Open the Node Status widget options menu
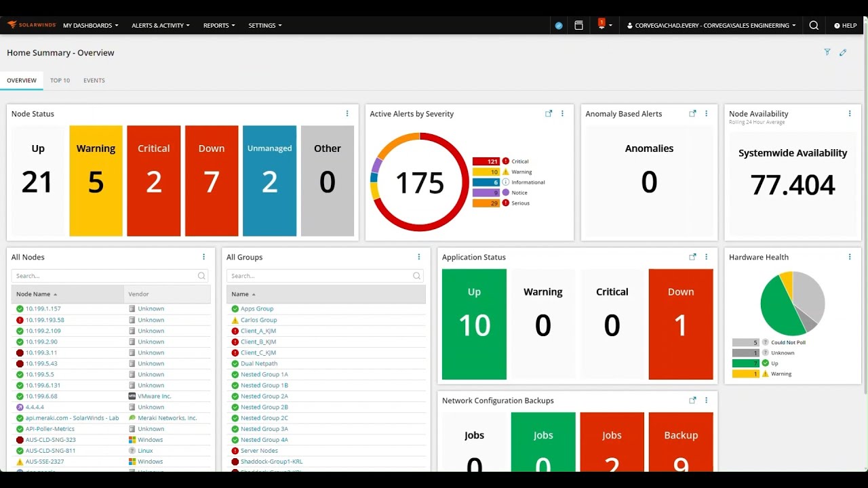Viewport: 868px width, 488px height. coord(347,113)
